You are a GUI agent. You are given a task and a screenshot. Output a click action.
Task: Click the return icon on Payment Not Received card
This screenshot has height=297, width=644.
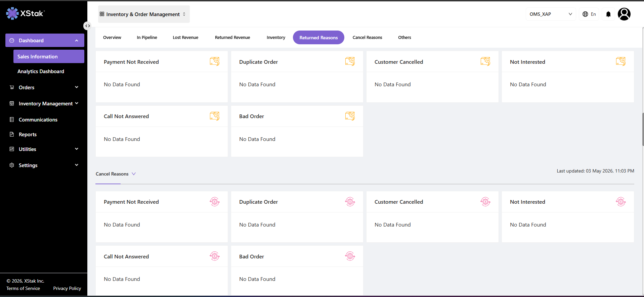tap(215, 61)
